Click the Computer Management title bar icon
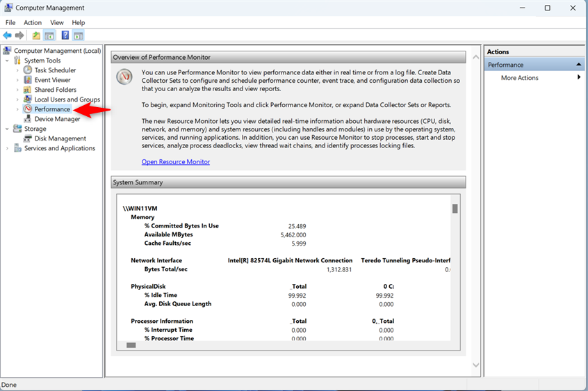The image size is (588, 391). [8, 8]
